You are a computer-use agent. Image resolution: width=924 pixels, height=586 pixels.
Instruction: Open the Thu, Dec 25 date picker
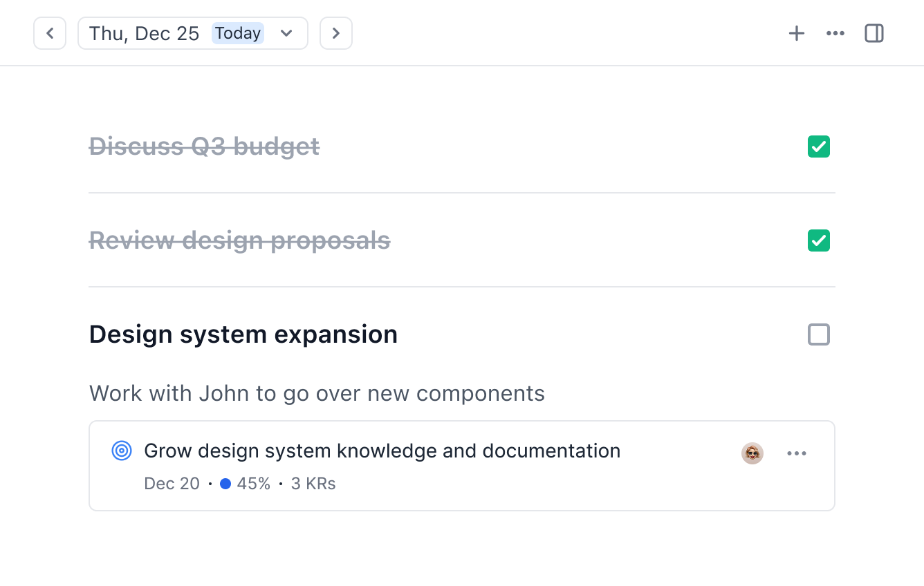(145, 33)
